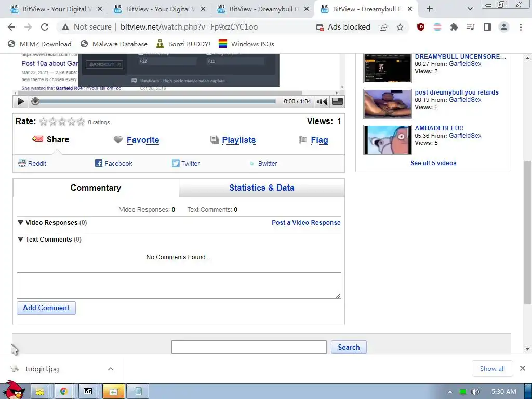Open 7-Zip from the taskbar
The width and height of the screenshot is (532, 399).
[x=87, y=392]
